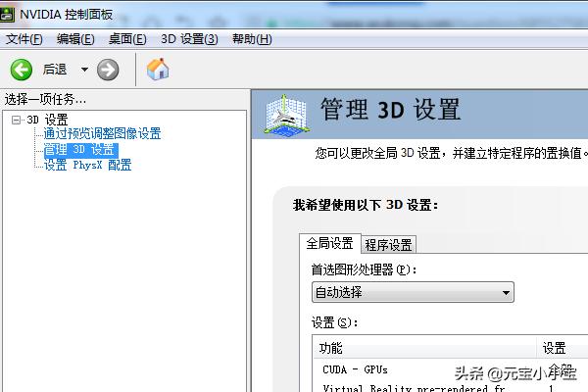Screen dimensions: 588x392
Task: Switch to the 全局设置 tab
Action: click(x=329, y=243)
